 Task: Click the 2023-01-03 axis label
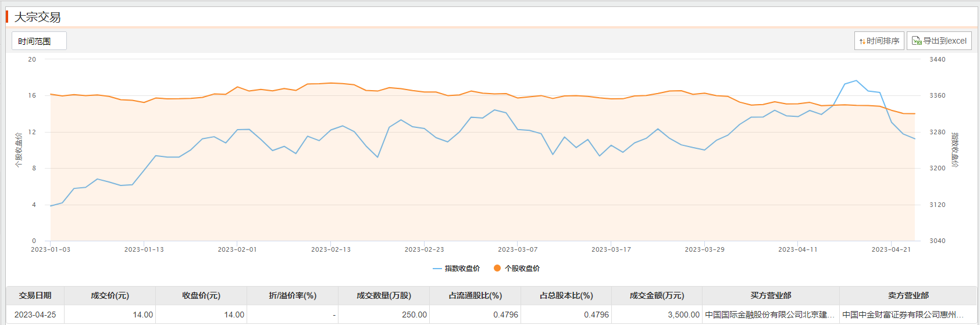click(x=51, y=249)
